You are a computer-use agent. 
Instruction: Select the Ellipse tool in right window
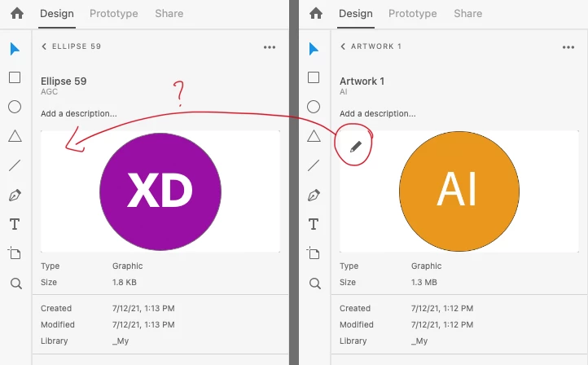click(314, 107)
